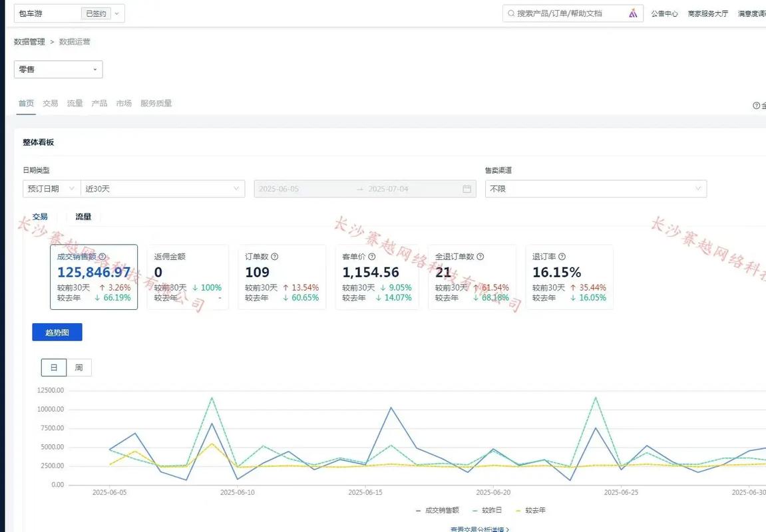Open the 公告中心 link in header

[x=664, y=13]
